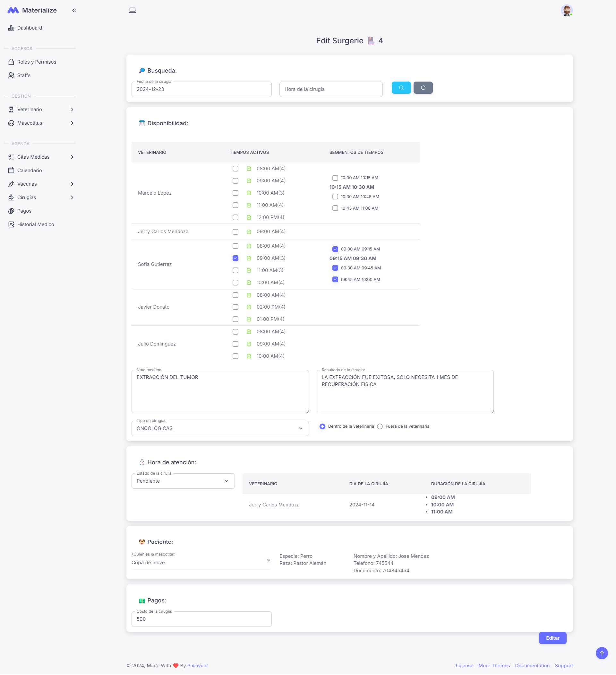Image resolution: width=616 pixels, height=675 pixels.
Task: Click the gray reset refresh icon button
Action: (423, 88)
